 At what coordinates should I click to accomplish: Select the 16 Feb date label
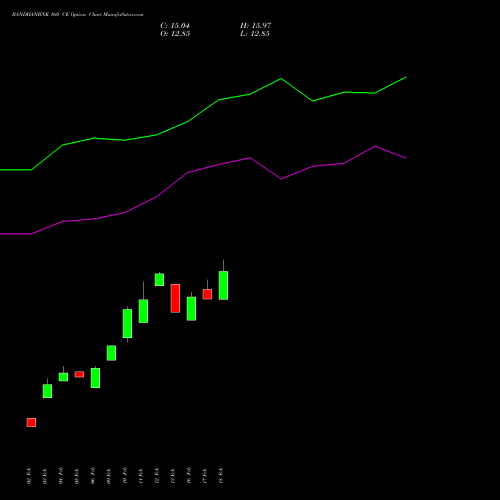click(x=189, y=476)
